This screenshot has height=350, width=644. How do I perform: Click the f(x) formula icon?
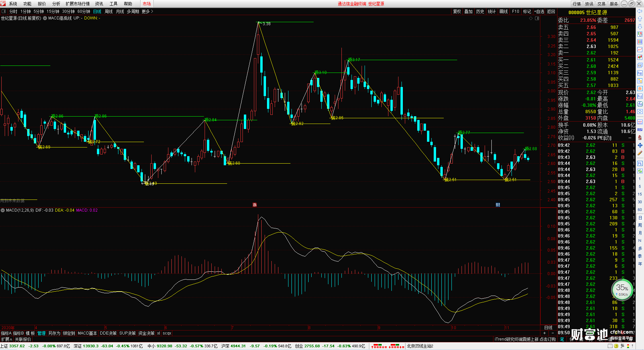point(640,104)
